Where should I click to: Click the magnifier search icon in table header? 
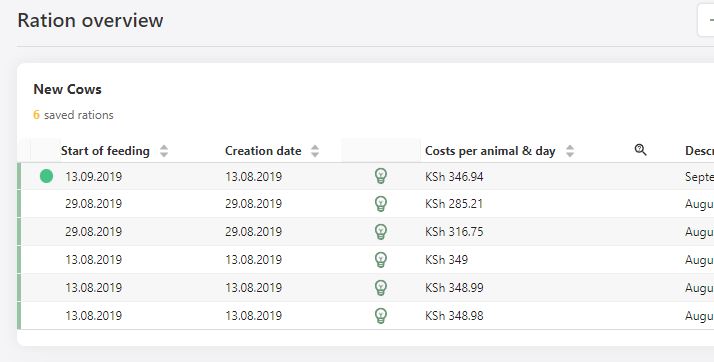640,150
